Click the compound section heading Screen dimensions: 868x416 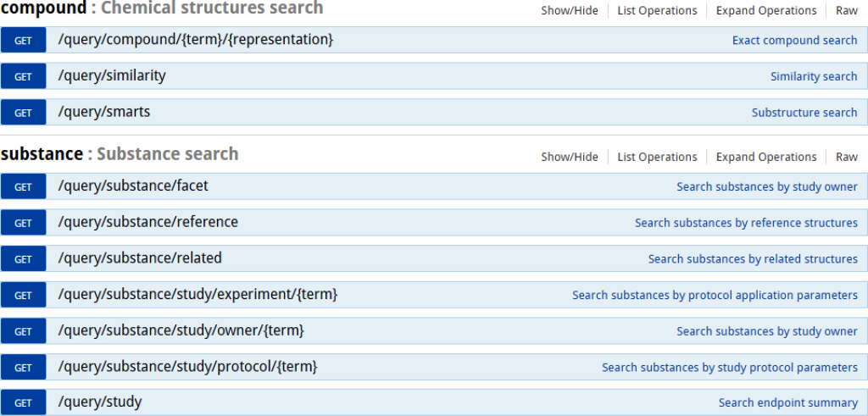[42, 8]
